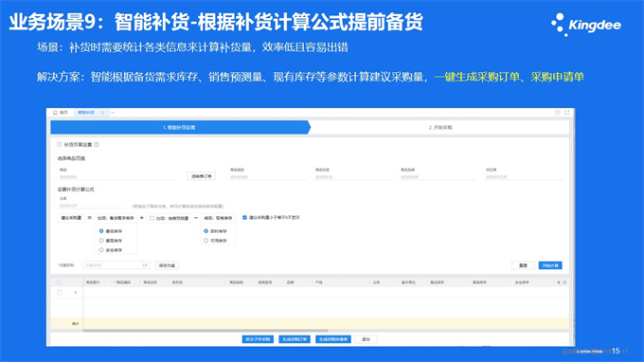Image resolution: width=644 pixels, height=362 pixels.
Task: Click the 退出 button
Action: [x=366, y=339]
